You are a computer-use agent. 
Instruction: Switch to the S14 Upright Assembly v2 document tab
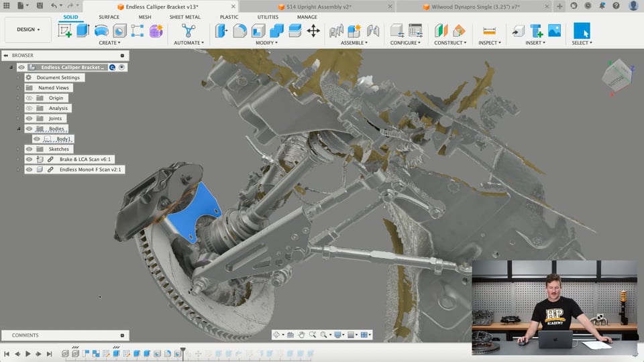pos(318,7)
